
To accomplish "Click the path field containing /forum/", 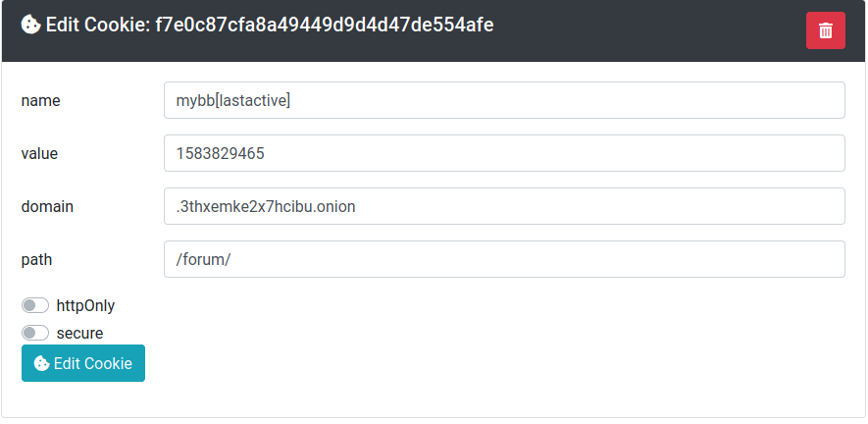I will coord(504,259).
